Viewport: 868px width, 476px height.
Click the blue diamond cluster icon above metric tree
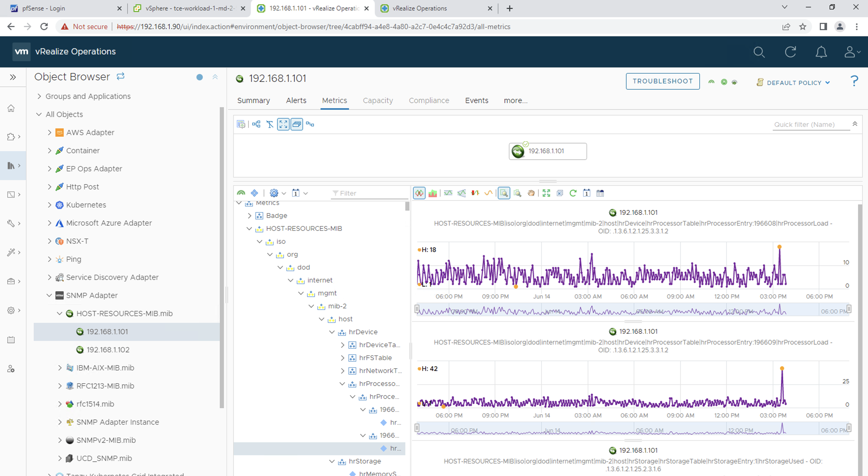tap(254, 193)
